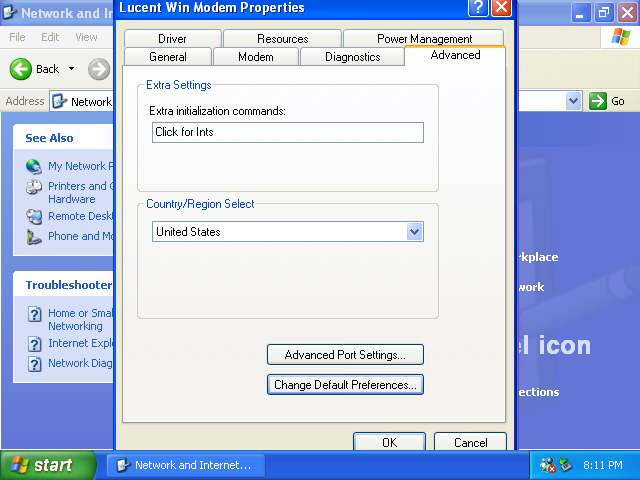The width and height of the screenshot is (640, 480).
Task: Expand the Country/Region Select dropdown
Action: point(415,232)
